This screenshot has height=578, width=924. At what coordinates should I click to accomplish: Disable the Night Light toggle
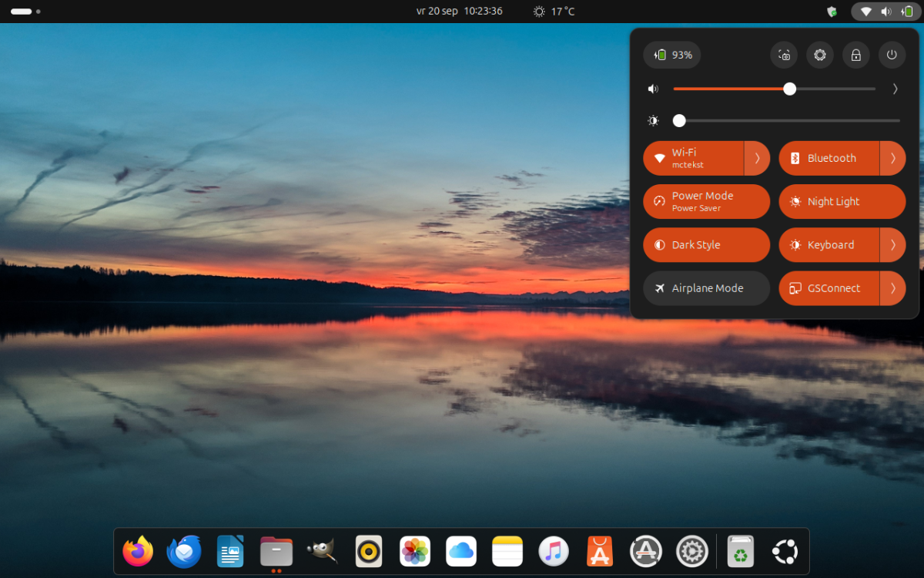(842, 202)
